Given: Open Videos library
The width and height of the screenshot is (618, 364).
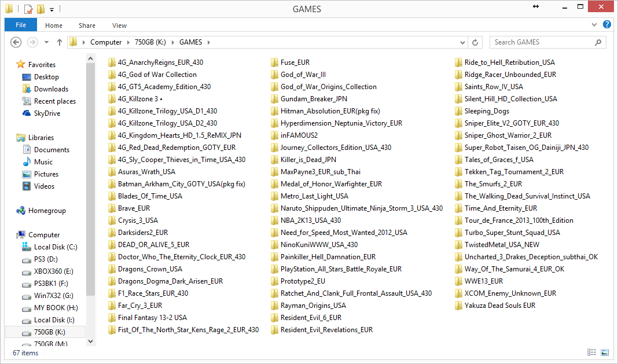Looking at the screenshot, I should (x=44, y=186).
